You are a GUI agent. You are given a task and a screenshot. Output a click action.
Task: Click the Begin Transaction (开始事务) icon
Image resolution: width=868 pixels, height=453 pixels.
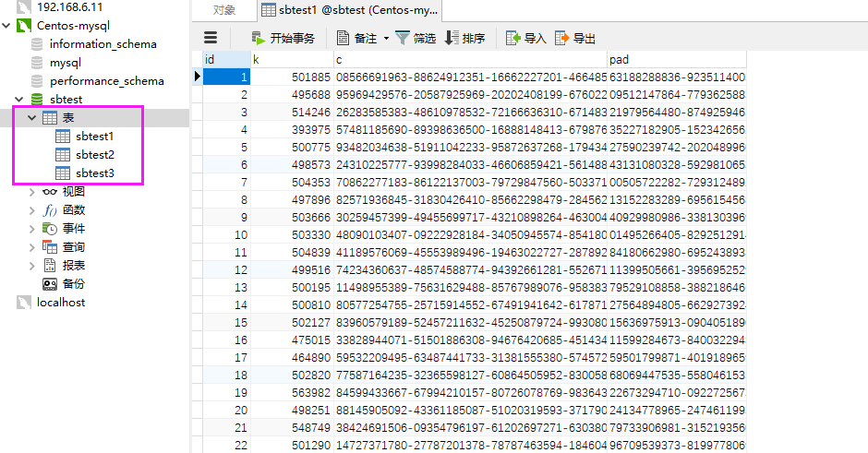tap(258, 38)
